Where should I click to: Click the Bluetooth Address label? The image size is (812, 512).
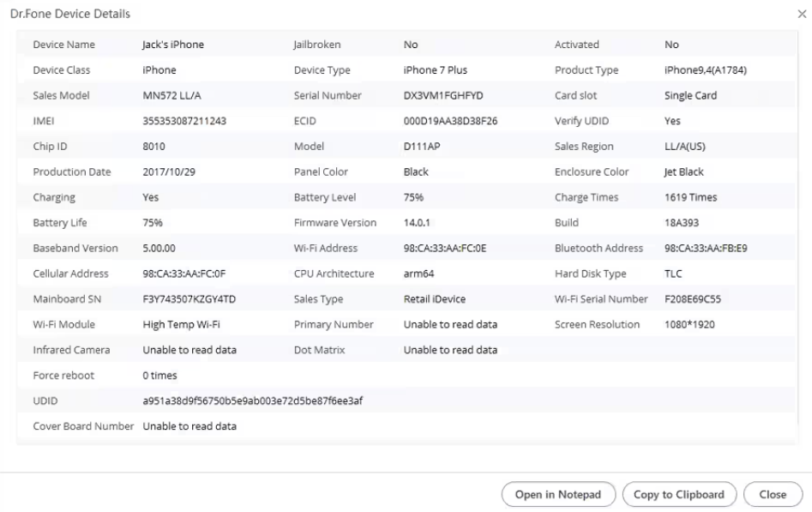[598, 248]
